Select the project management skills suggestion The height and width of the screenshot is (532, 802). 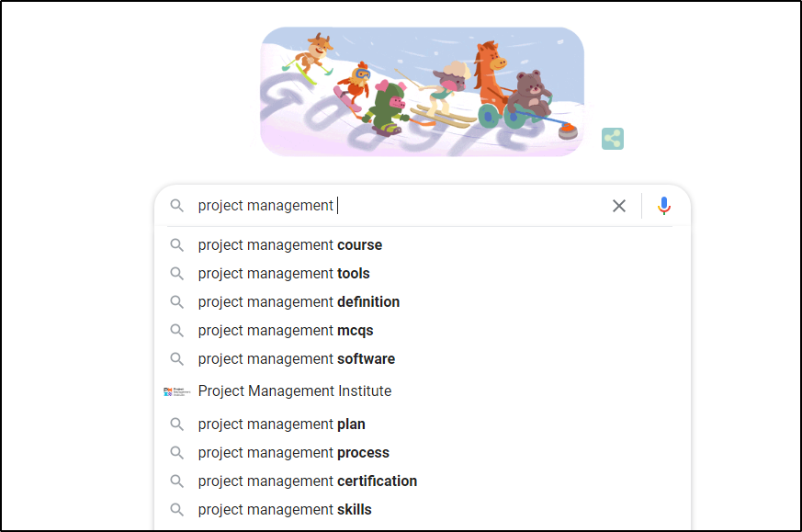tap(285, 510)
